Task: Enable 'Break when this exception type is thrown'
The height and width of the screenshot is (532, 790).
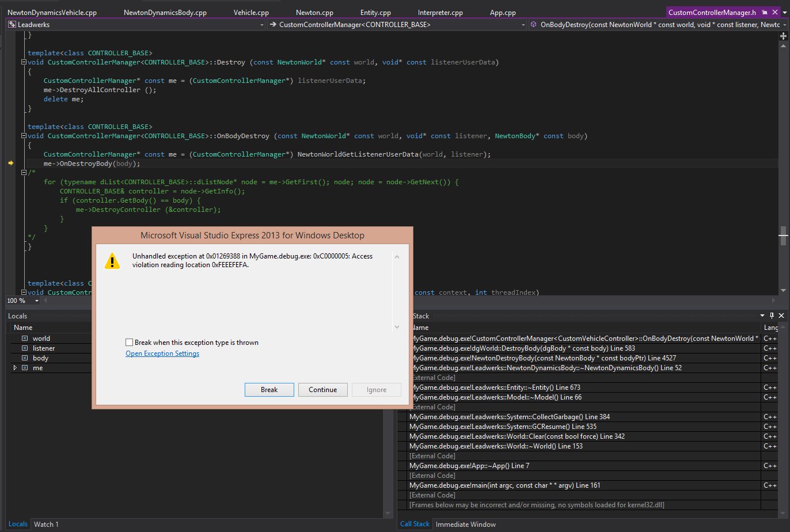Action: click(130, 342)
